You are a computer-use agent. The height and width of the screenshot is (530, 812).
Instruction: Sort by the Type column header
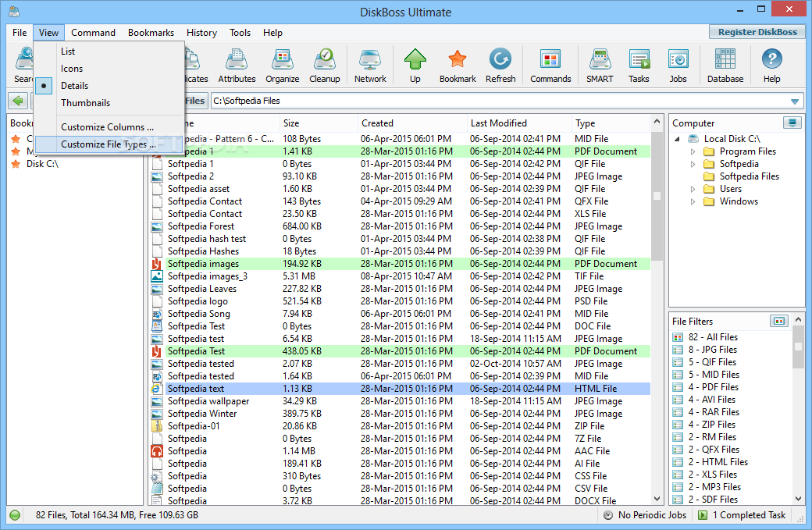pyautogui.click(x=611, y=123)
